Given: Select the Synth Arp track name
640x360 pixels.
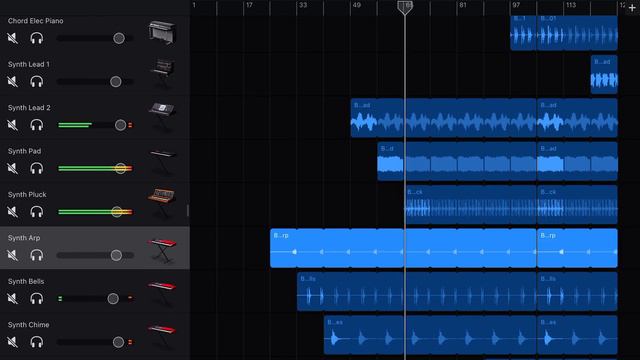Looking at the screenshot, I should click(x=24, y=238).
